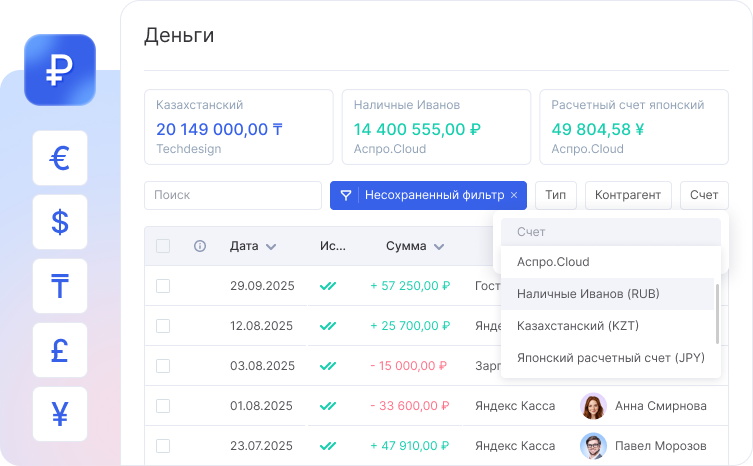Open the Счет filter dropdown
Viewport: 753px width, 466px height.
[x=703, y=195]
